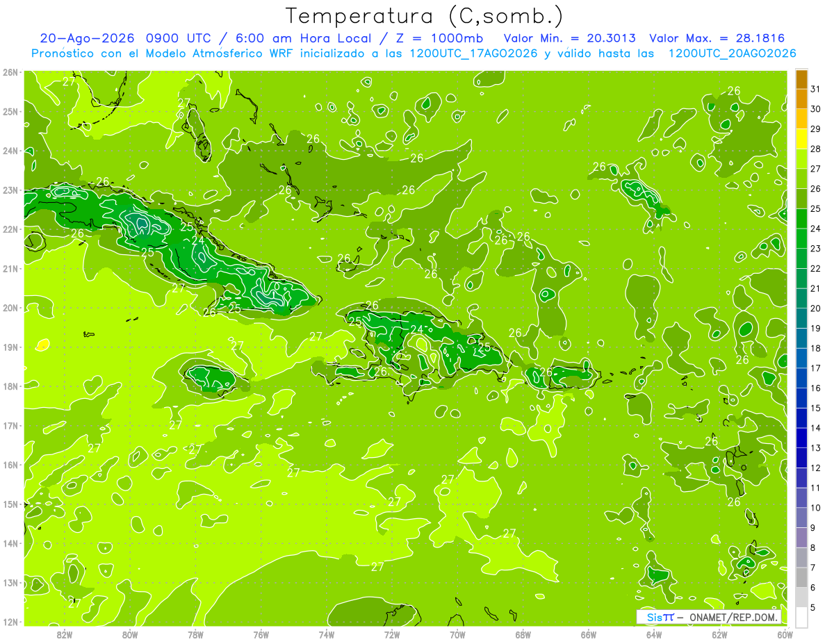
Task: Click the legend value "10"
Action: (816, 508)
